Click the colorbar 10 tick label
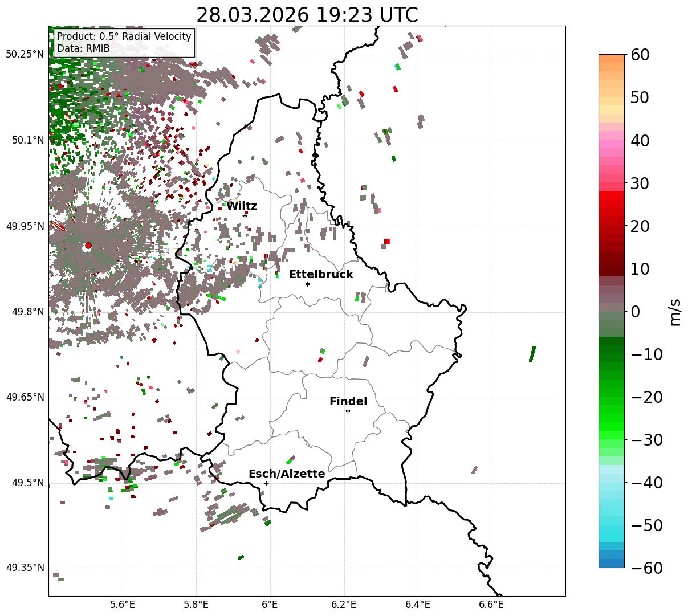 [x=639, y=268]
